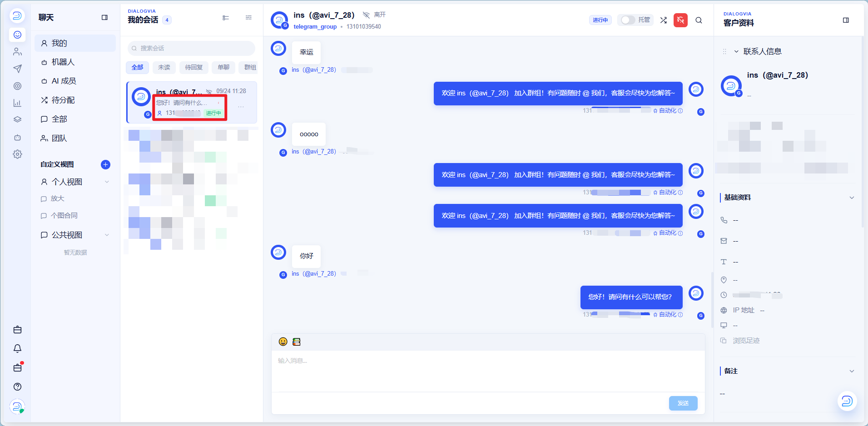Collapse the 基础资料 section
This screenshot has height=426, width=868.
852,198
